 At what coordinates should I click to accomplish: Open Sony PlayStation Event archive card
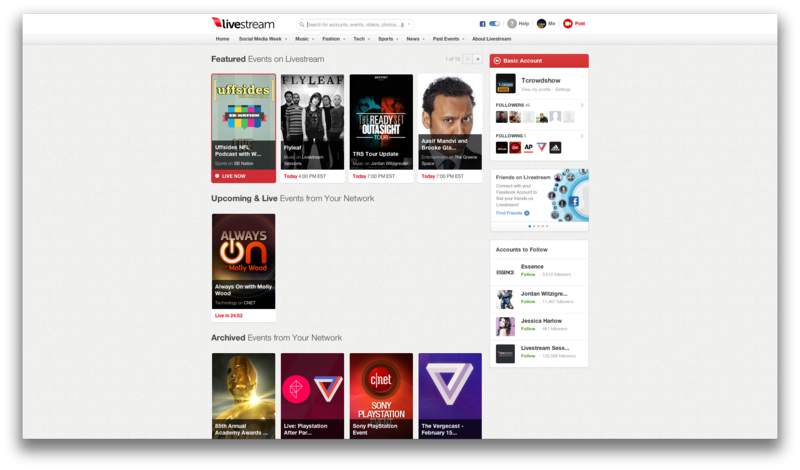381,395
